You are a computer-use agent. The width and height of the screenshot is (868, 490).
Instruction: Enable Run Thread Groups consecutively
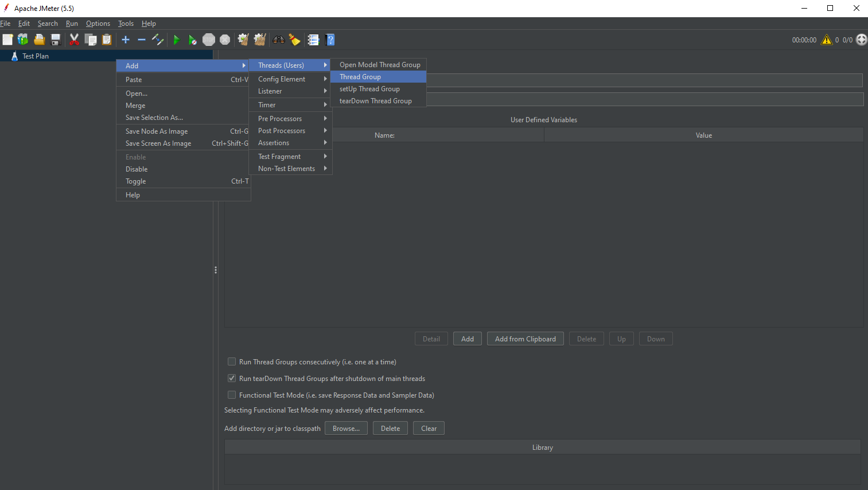coord(232,362)
